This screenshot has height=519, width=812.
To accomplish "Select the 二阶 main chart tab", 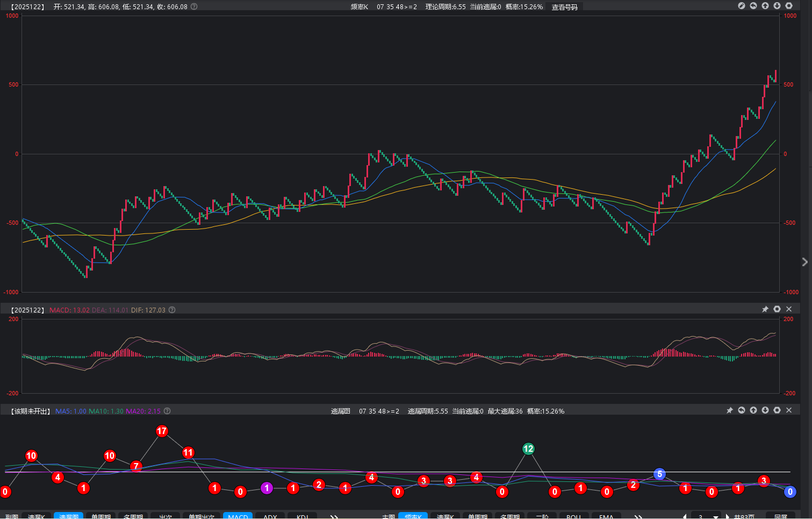I will coord(542,516).
